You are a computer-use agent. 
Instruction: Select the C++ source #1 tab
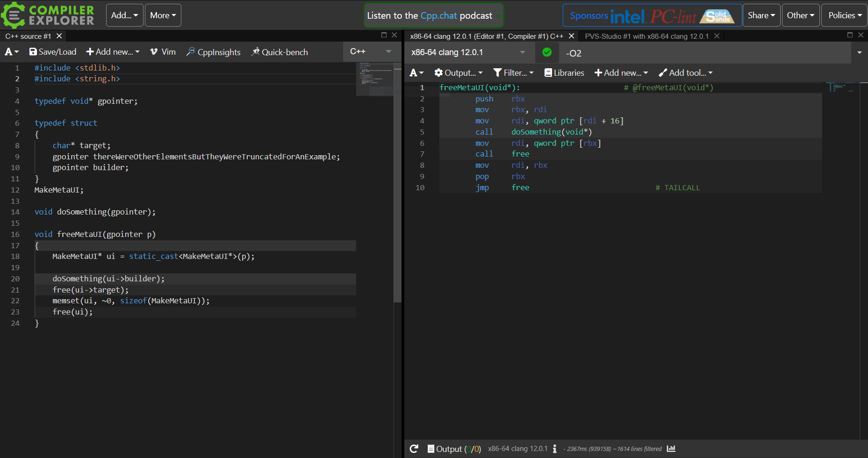tap(28, 36)
